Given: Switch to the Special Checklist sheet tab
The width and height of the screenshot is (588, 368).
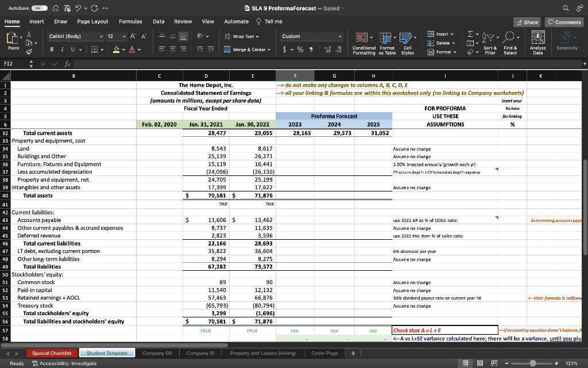Looking at the screenshot, I should coord(52,353).
